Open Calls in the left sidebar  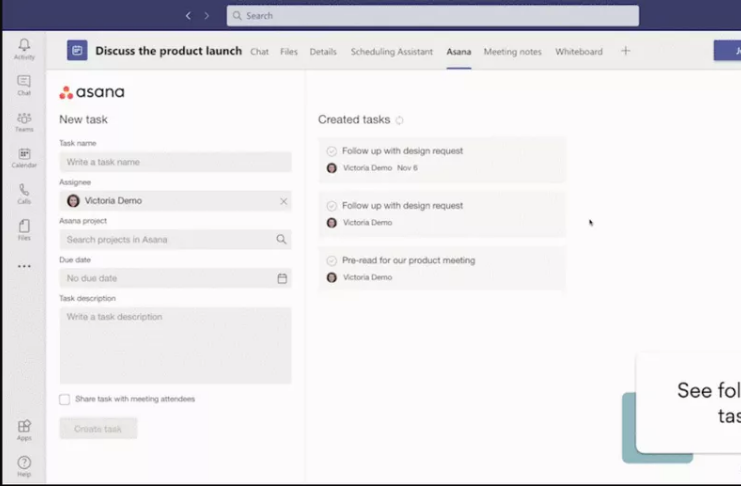(x=24, y=194)
